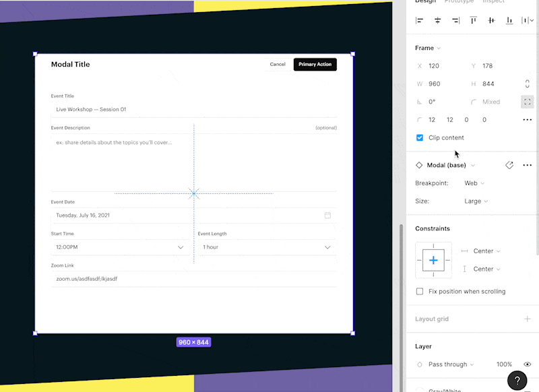Click align horizontal centers icon
The height and width of the screenshot is (392, 539).
438,21
